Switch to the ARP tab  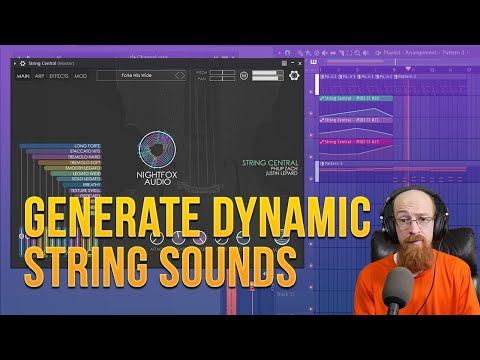click(39, 76)
